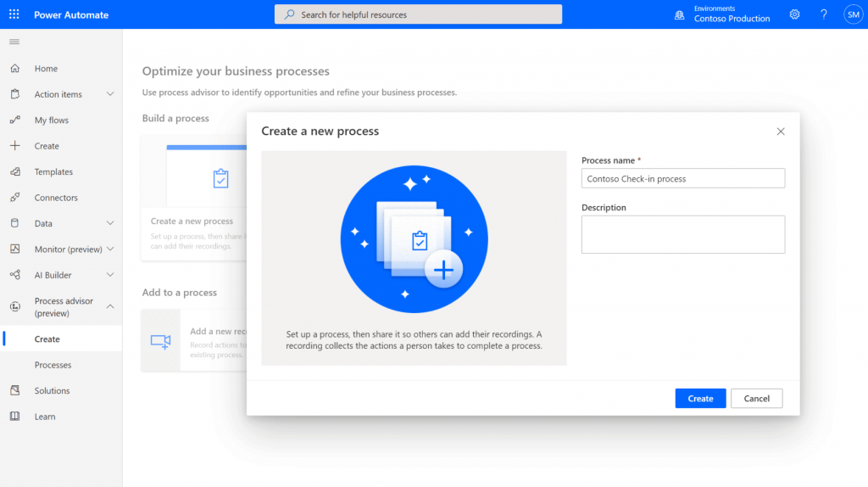Click the Data database icon

[x=15, y=223]
